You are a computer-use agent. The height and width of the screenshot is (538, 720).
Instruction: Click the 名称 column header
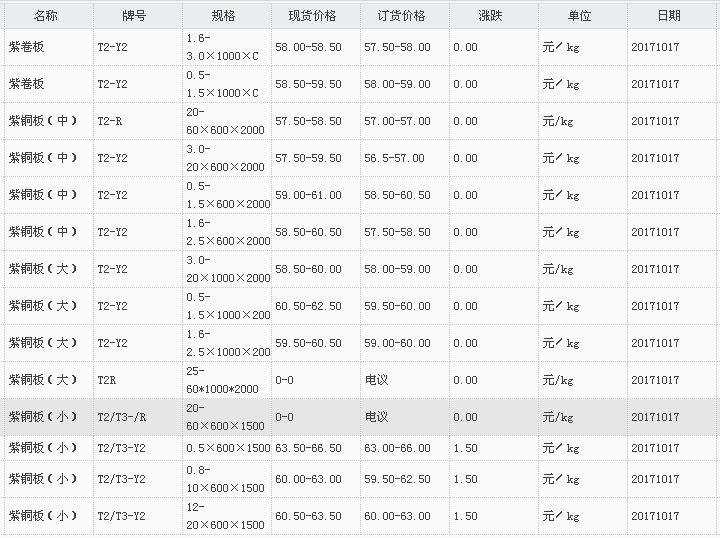click(x=46, y=16)
